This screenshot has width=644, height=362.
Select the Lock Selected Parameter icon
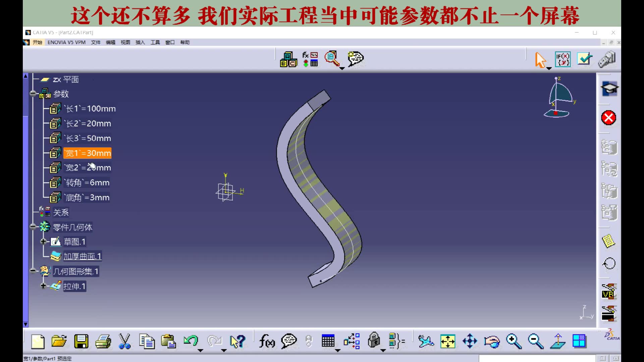pyautogui.click(x=373, y=341)
